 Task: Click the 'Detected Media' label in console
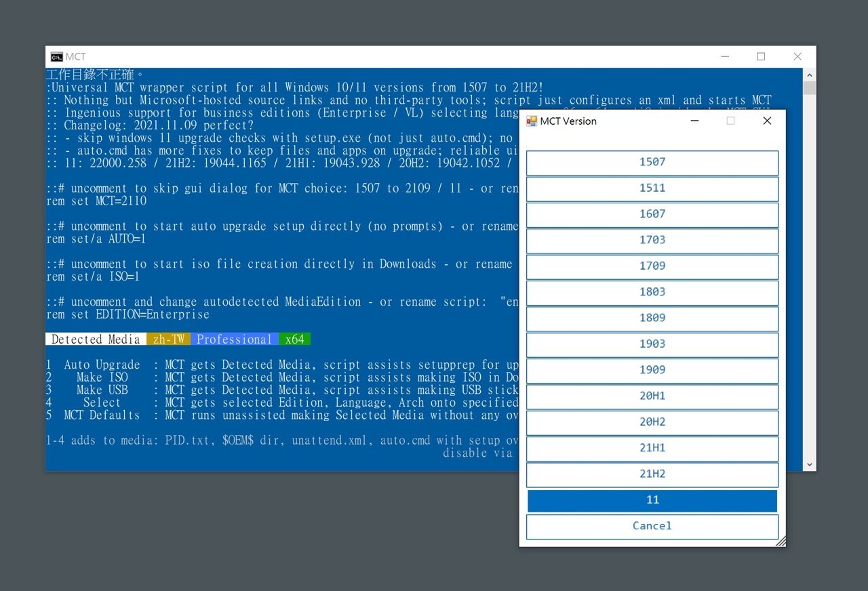(x=96, y=340)
